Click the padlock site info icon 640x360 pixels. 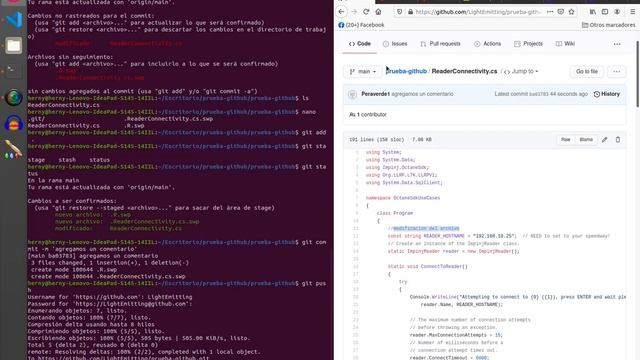[x=410, y=12]
